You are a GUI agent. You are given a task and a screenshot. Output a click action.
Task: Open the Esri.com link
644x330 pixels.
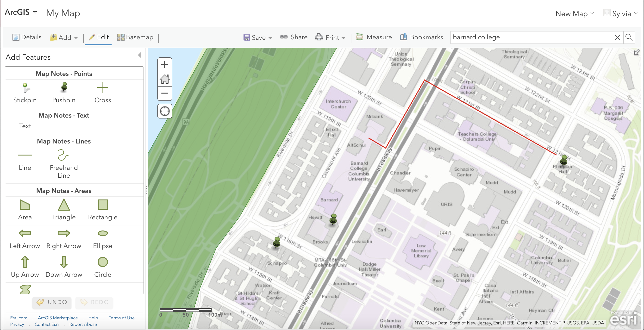click(19, 318)
